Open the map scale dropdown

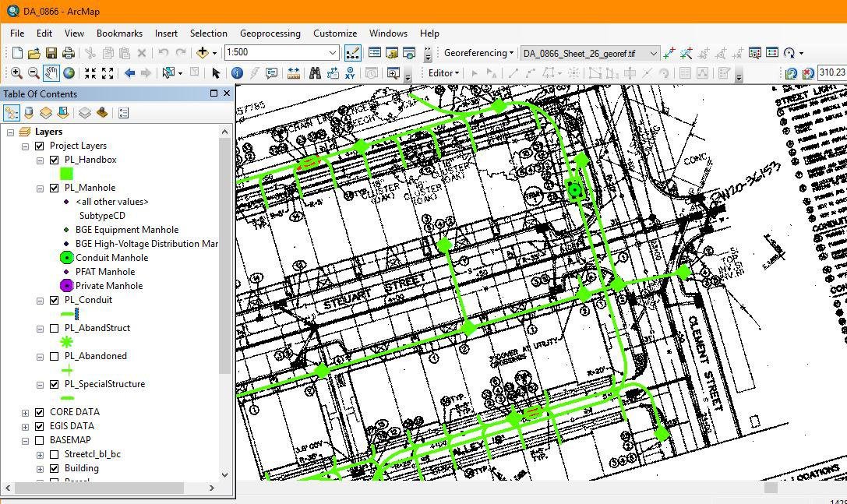point(332,53)
